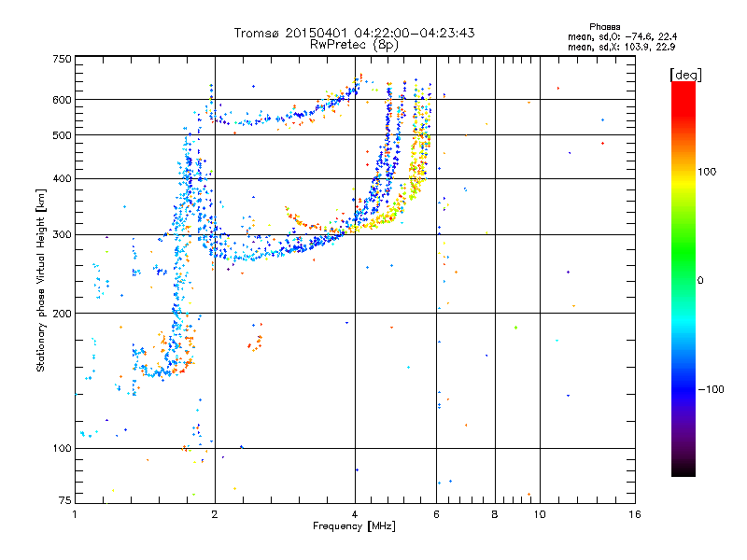Image resolution: width=747 pixels, height=560 pixels.
Task: Click the Phases header text
Action: [x=604, y=27]
